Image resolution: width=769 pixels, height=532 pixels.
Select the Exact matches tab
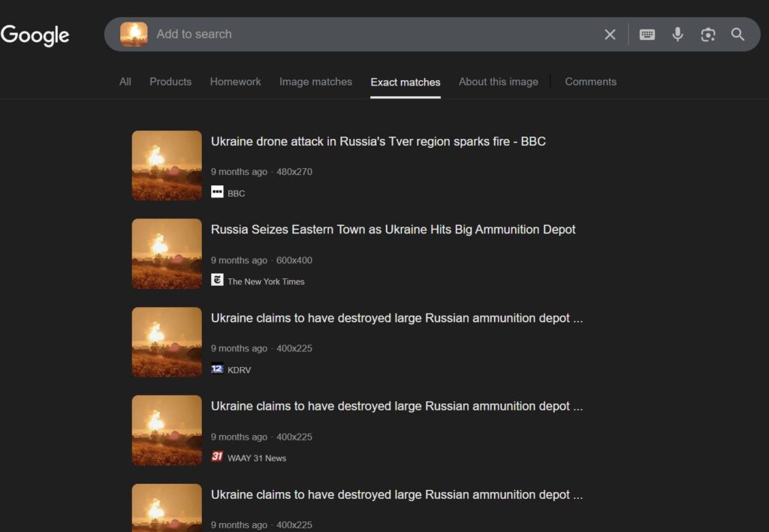tap(405, 83)
